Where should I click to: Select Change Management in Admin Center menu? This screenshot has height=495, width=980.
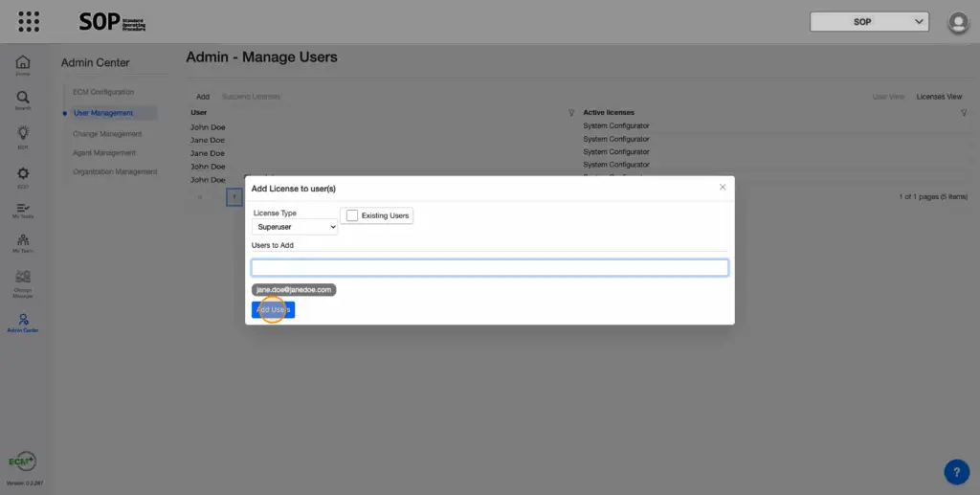click(x=107, y=134)
